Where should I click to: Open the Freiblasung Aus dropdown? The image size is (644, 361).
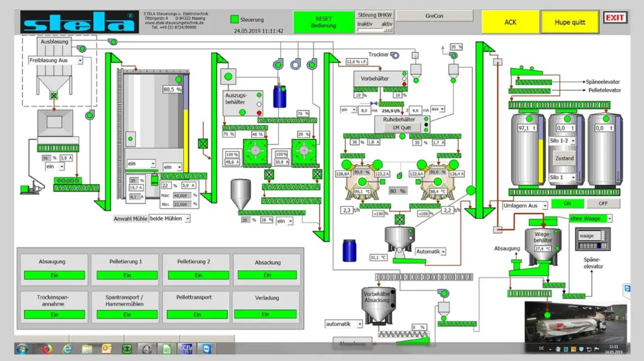(x=56, y=61)
